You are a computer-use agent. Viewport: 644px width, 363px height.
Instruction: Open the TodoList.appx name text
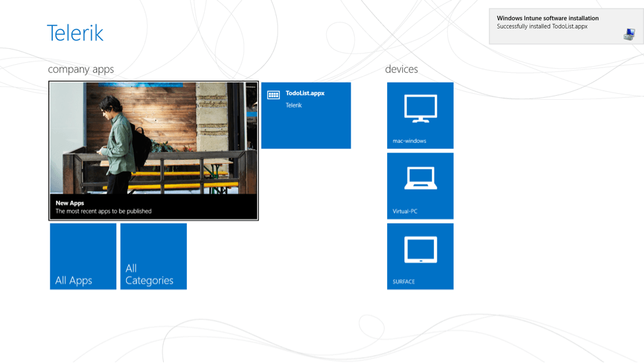pos(305,93)
